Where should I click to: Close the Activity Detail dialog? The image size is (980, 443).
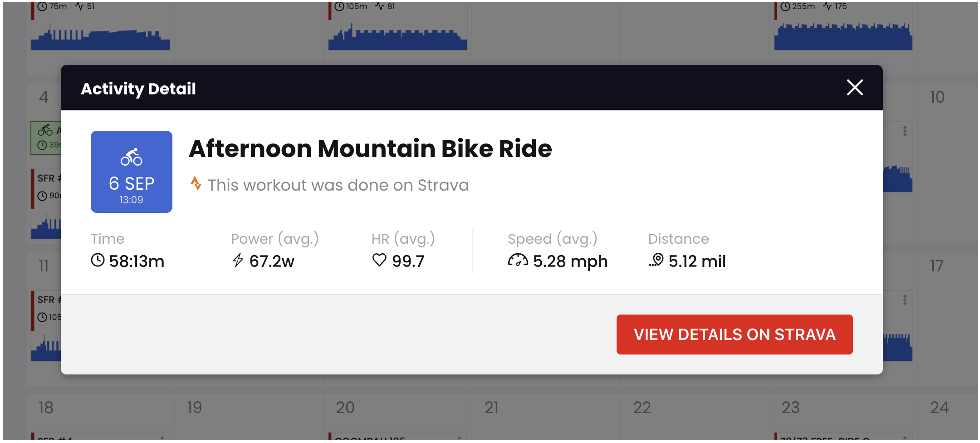click(855, 88)
